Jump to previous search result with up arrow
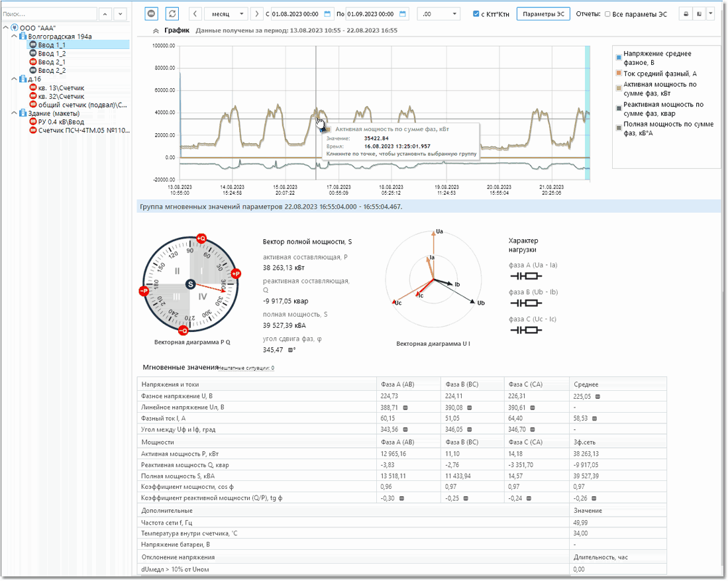The image size is (728, 581). [105, 14]
